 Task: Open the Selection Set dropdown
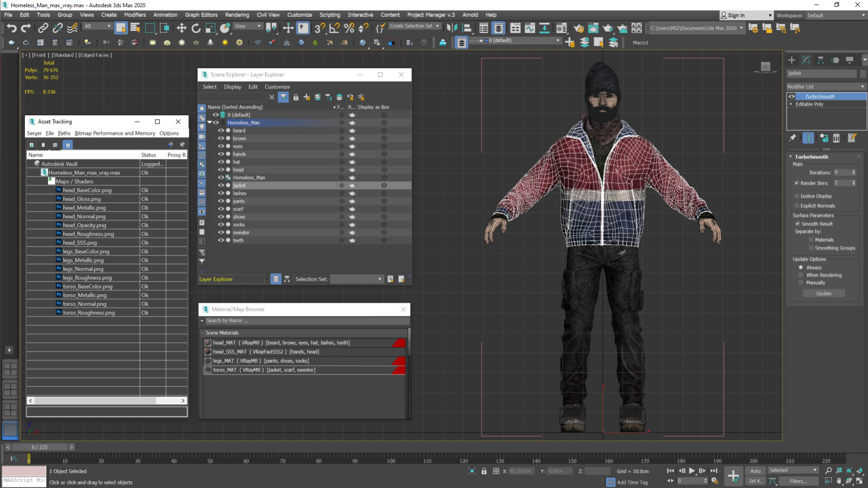[x=357, y=279]
